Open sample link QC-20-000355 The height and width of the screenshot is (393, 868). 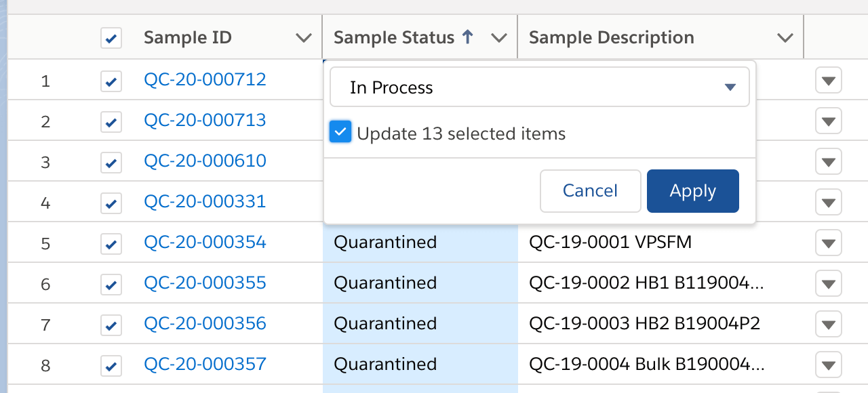(x=205, y=283)
